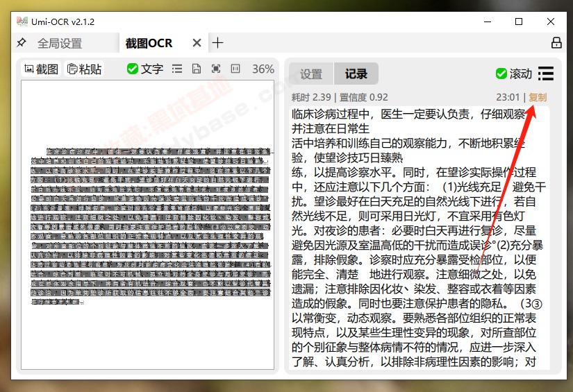Click the 复制 copy link
Image resolution: width=573 pixels, height=392 pixels.
(x=538, y=97)
